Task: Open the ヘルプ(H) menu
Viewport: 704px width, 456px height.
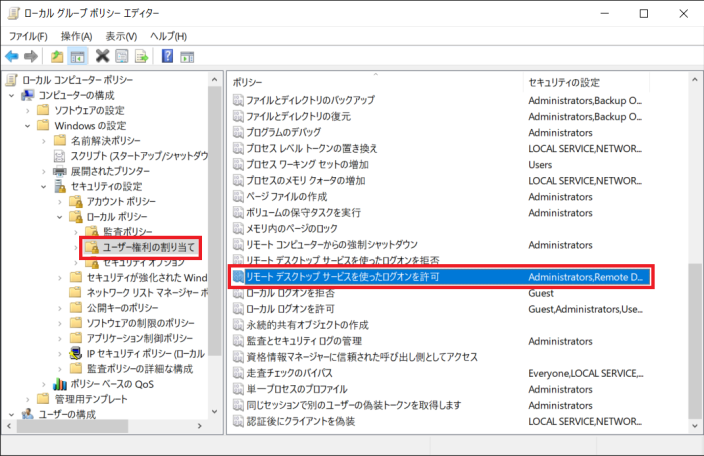Action: (168, 36)
